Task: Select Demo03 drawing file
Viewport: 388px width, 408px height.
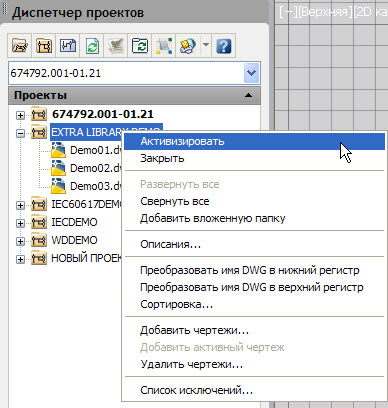Action: 96,186
